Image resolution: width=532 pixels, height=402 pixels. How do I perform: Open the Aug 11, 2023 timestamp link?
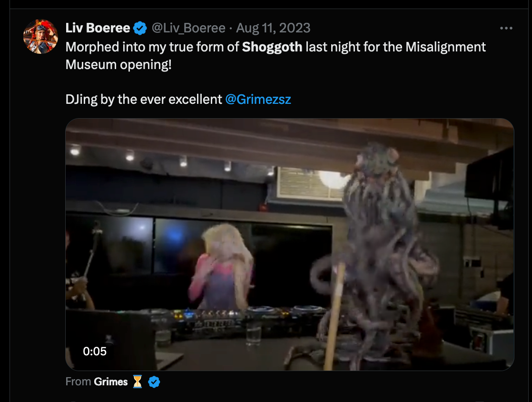[273, 28]
